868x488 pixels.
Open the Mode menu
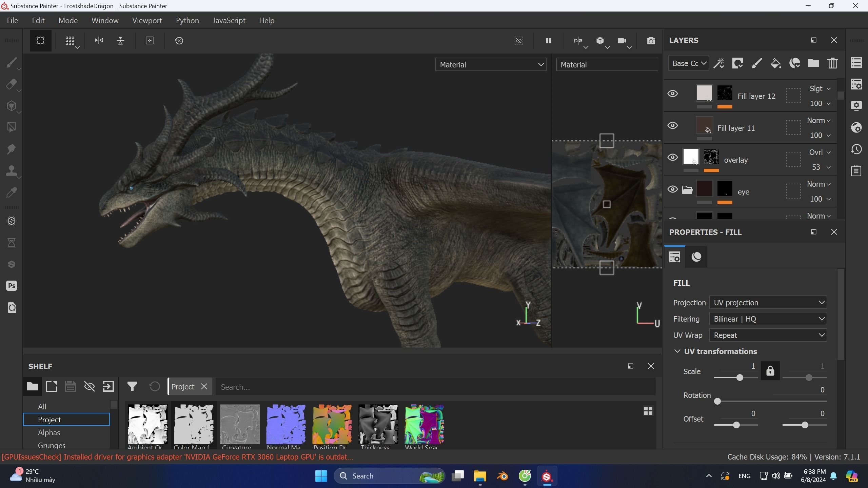tap(68, 20)
